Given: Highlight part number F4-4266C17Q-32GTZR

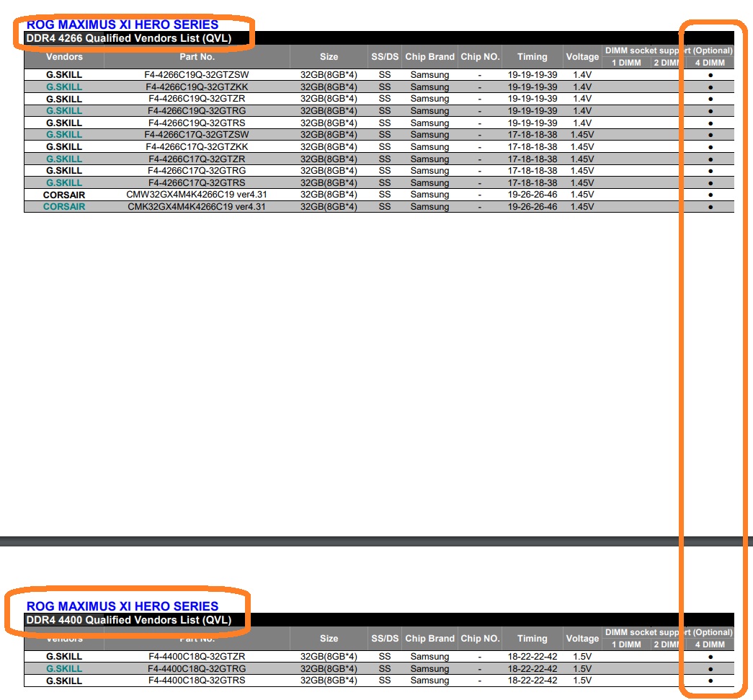Looking at the screenshot, I should 197,159.
